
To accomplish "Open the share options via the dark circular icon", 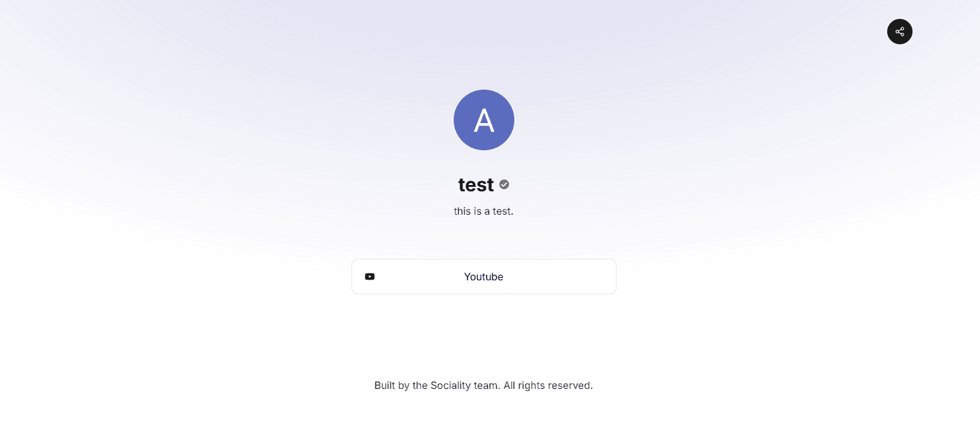I will (x=899, y=32).
